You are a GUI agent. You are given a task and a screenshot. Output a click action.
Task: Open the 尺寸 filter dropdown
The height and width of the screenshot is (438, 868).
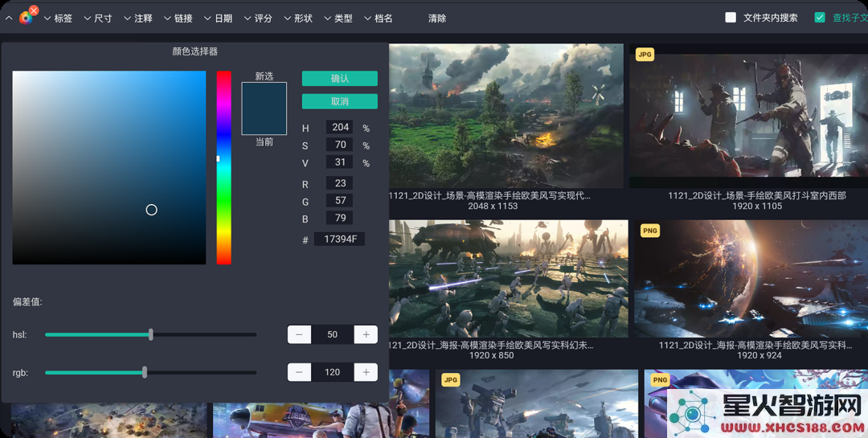coord(98,18)
